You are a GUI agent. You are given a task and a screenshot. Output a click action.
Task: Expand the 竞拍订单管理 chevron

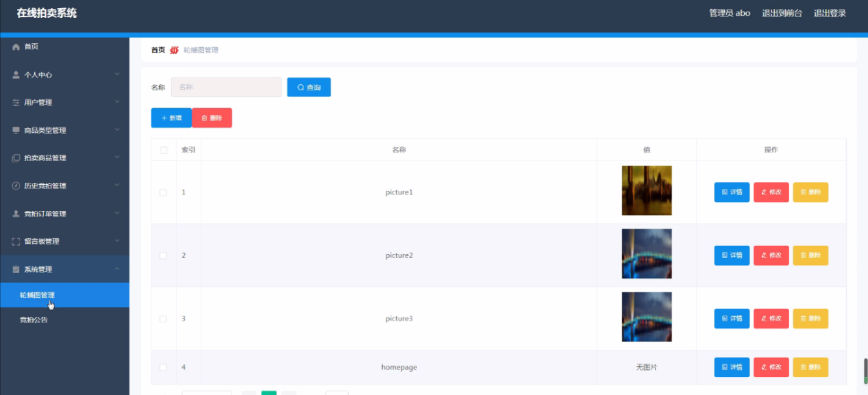tap(117, 213)
